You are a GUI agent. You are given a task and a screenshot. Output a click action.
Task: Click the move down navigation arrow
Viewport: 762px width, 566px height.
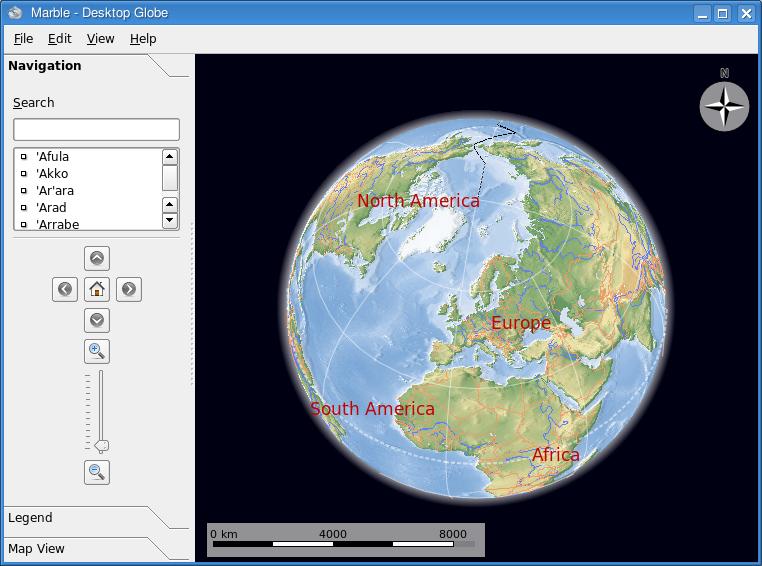[x=97, y=320]
